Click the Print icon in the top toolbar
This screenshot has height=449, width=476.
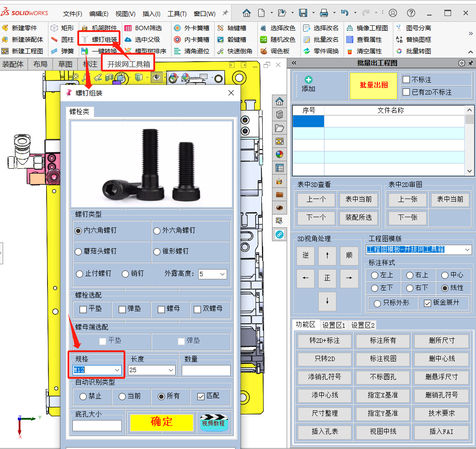click(x=324, y=13)
